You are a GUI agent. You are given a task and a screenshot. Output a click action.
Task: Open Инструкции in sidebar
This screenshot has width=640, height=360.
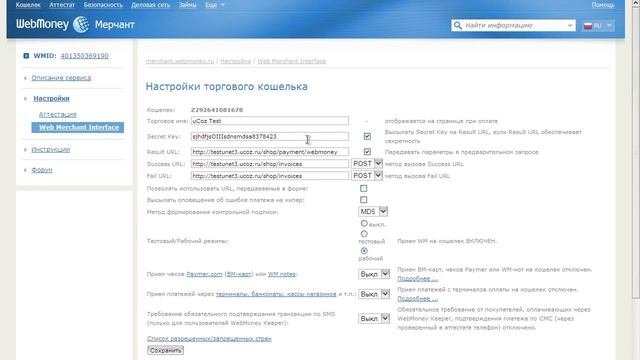[x=51, y=149]
